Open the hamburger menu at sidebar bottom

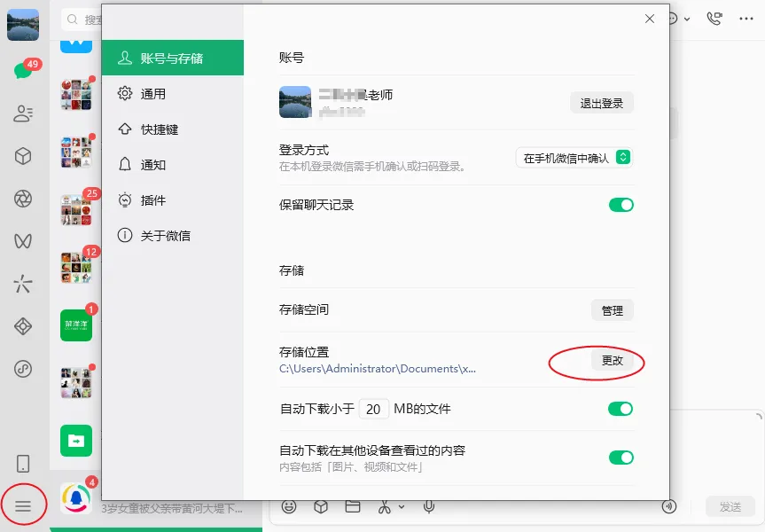click(23, 506)
